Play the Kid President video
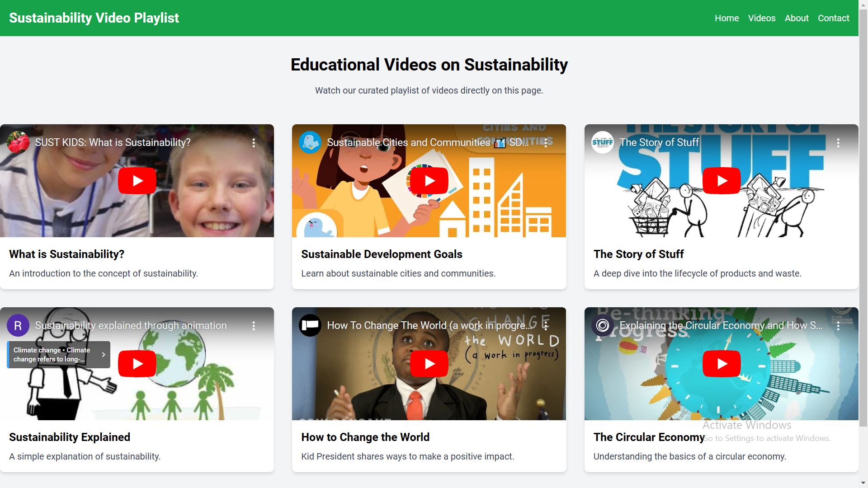This screenshot has height=488, width=868. click(x=429, y=364)
